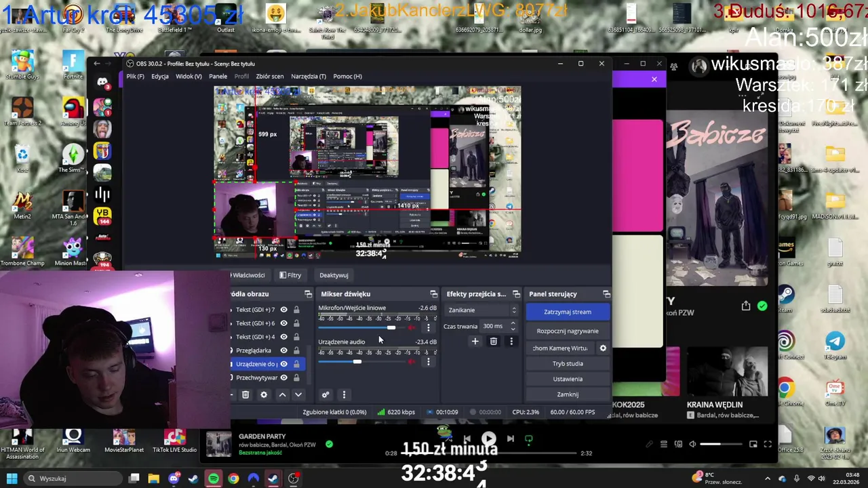Pop out Źródła obrazu dock
Screen dimensions: 868x488
(x=309, y=294)
